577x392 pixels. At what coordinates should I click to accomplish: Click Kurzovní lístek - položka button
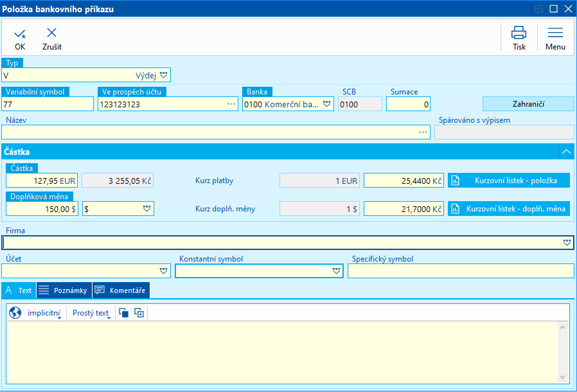pos(509,181)
